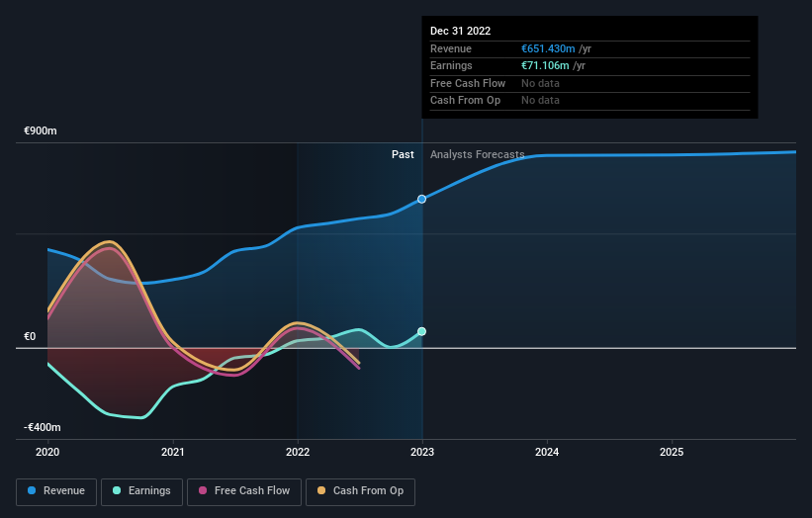Click the Dec 31 2022 tooltip date
The width and height of the screenshot is (812, 518).
click(460, 31)
